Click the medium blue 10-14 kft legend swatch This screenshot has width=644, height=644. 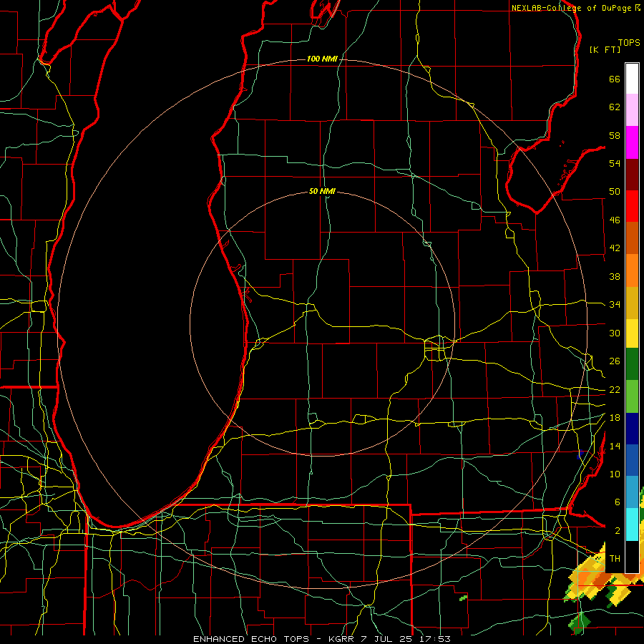click(x=632, y=461)
